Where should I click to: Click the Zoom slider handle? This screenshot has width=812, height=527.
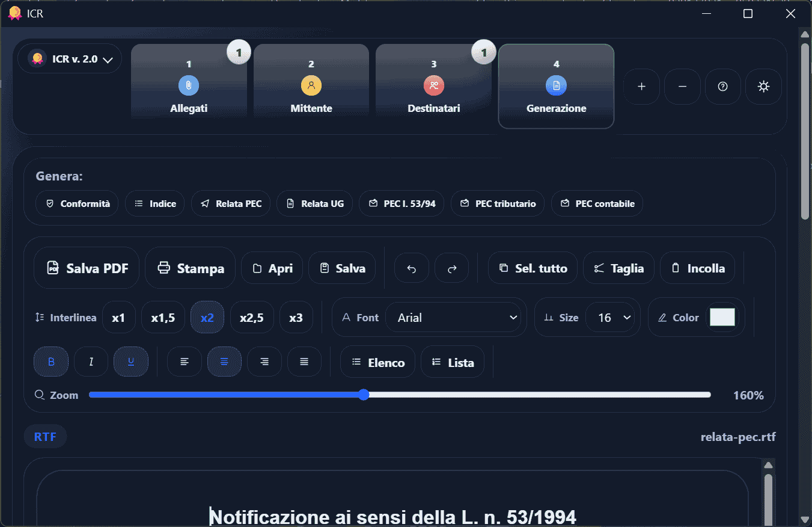(x=363, y=395)
